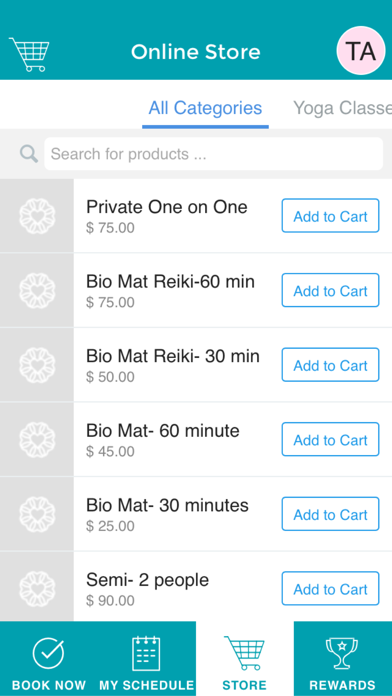Open the Bio Mat- 60 minute product title
The image size is (392, 696).
click(x=163, y=431)
